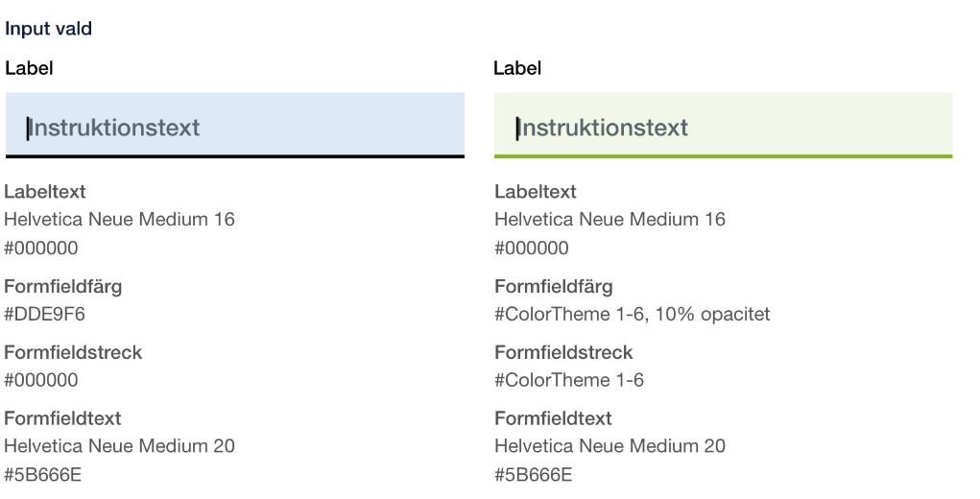Click the blue Instruktionstext input field
Screen dimensions: 980x499
tap(235, 125)
